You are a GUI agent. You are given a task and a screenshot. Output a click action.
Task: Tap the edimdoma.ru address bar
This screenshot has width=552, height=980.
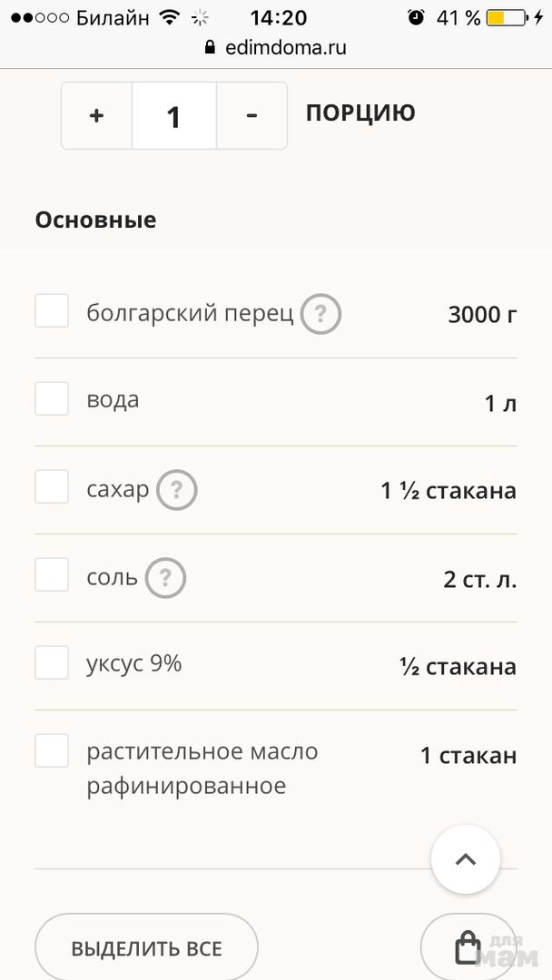click(x=276, y=48)
